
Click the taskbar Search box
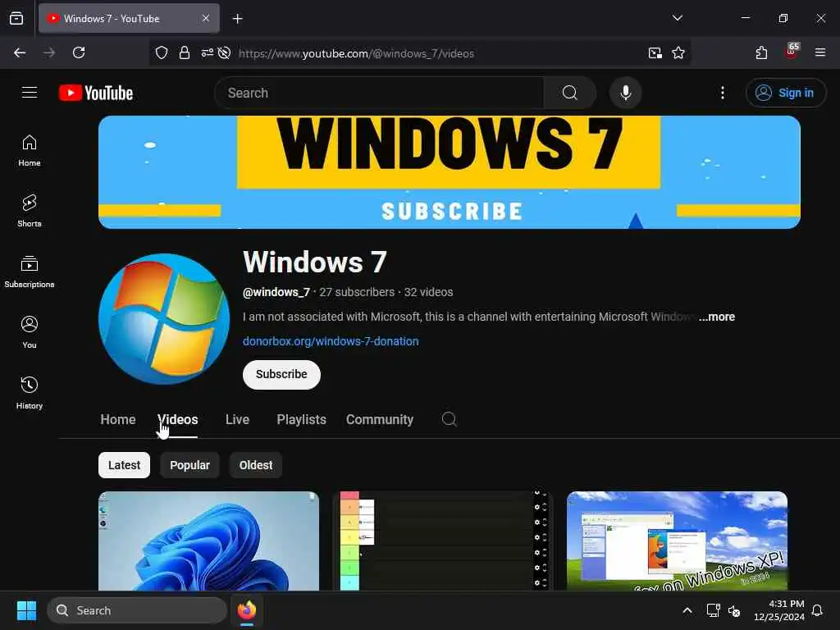point(137,610)
